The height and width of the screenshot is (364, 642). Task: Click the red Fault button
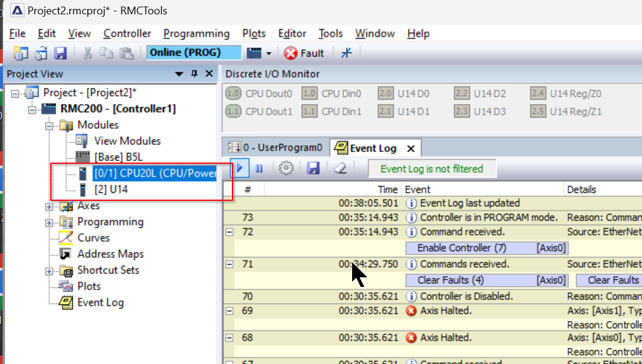(x=304, y=53)
